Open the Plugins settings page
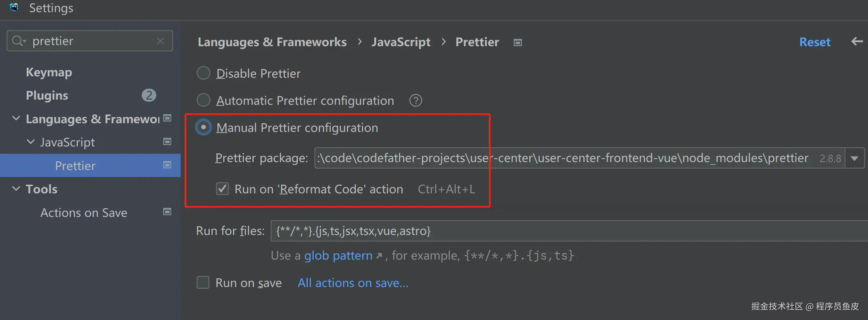Screen dimensions: 868x320 tap(47, 95)
